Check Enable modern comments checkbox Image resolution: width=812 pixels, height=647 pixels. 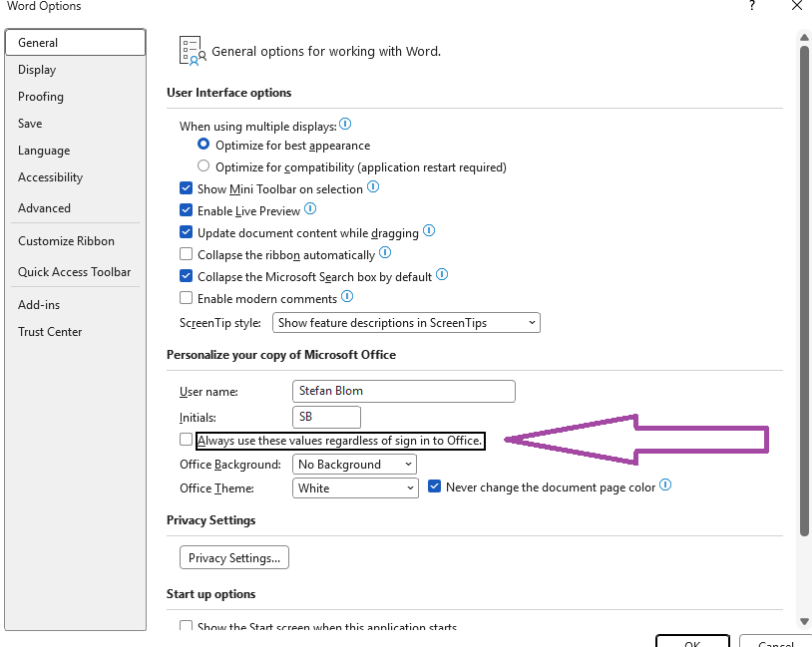click(x=186, y=298)
